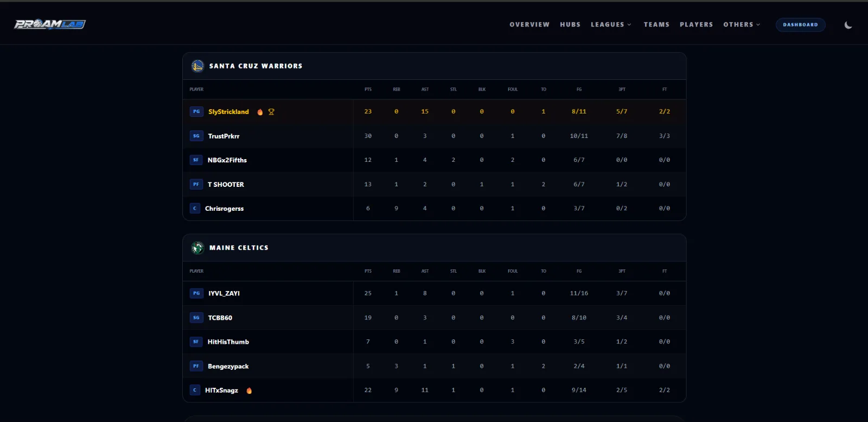Open the Overview nav item
This screenshot has height=422, width=868.
coord(529,24)
